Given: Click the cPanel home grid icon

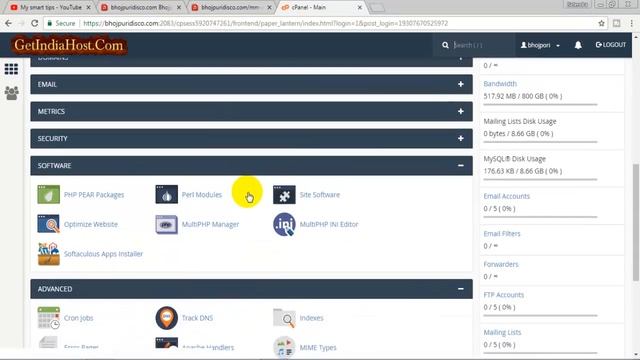Looking at the screenshot, I should point(11,69).
